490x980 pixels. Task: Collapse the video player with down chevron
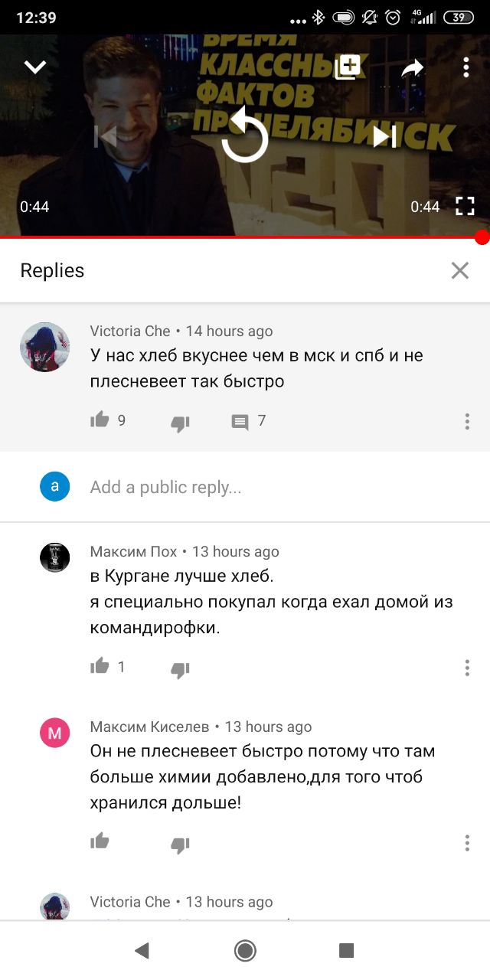tap(35, 67)
